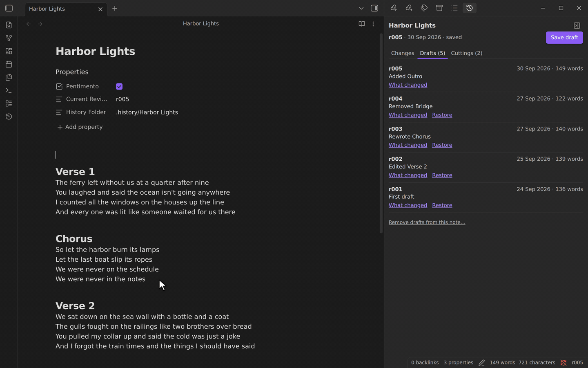Select the drafts history clock panel tab
The height and width of the screenshot is (368, 588).
click(470, 8)
